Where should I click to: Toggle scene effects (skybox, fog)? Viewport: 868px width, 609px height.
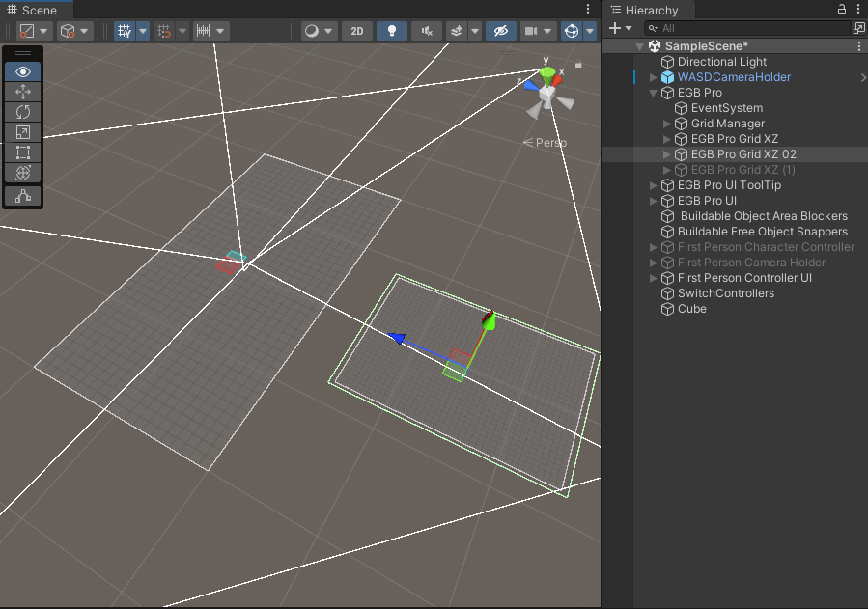point(457,31)
